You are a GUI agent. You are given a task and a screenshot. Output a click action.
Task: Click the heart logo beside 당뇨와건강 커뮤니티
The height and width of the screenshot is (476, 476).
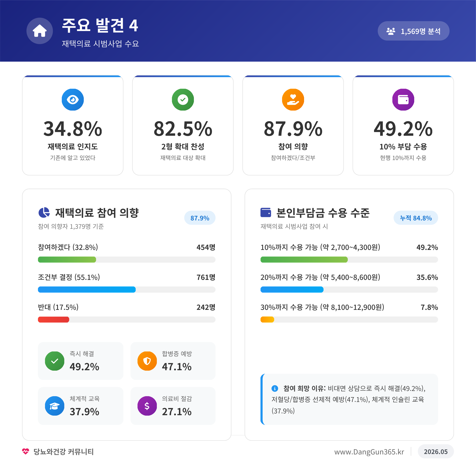pos(25,451)
